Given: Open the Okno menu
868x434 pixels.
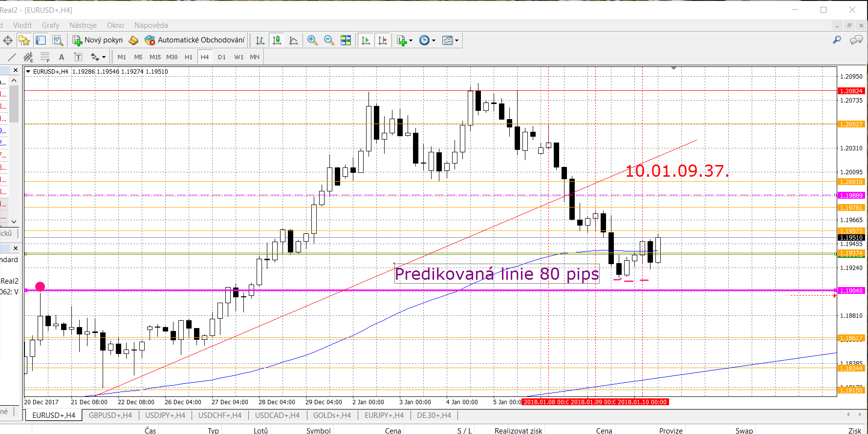Looking at the screenshot, I should pyautogui.click(x=115, y=25).
